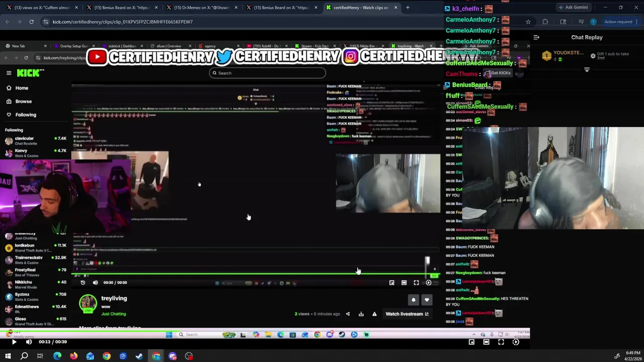Viewport: 644px width, 362px height.
Task: Enter fullscreen on outer clip player
Action: [x=501, y=342]
